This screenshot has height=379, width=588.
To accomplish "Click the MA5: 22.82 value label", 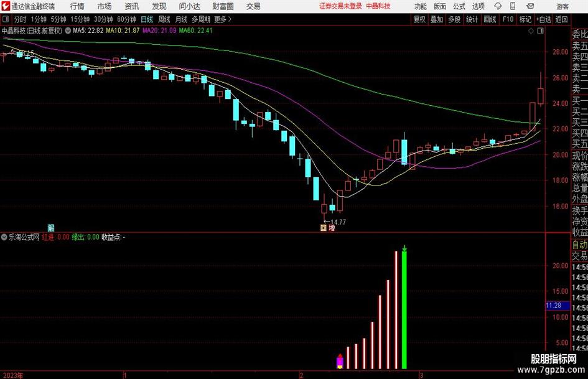I will click(88, 30).
